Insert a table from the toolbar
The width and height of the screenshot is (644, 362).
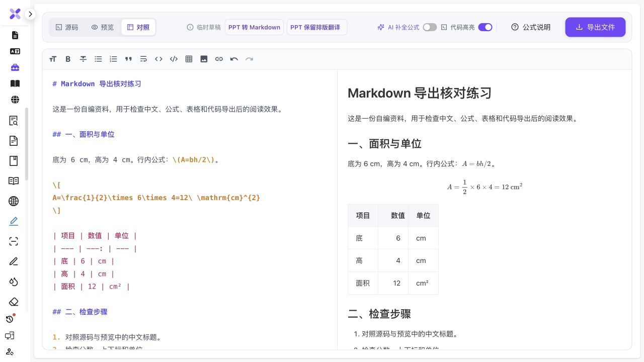(x=189, y=59)
